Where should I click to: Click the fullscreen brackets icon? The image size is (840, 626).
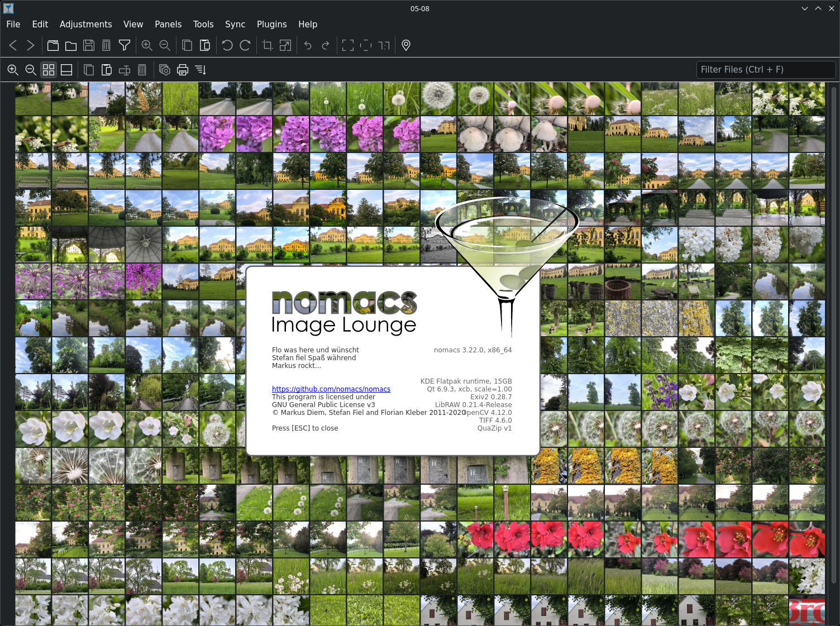click(x=348, y=45)
